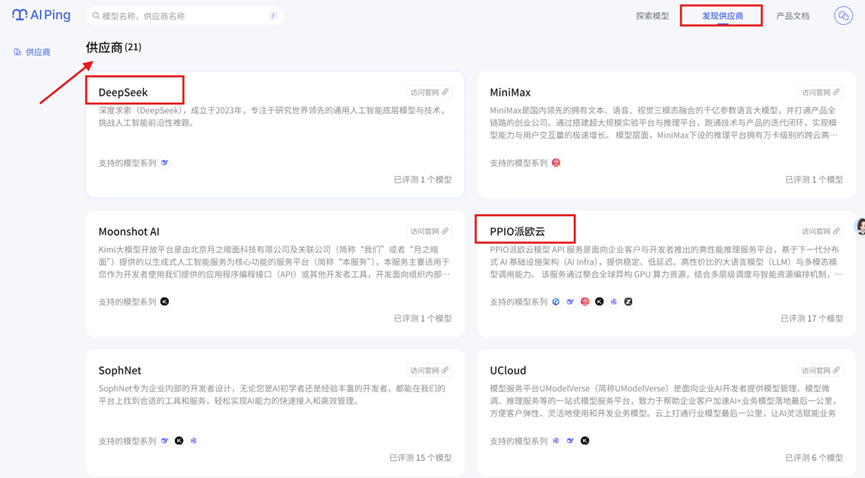Click the black Kimi icon in the UCloud card

tap(585, 441)
